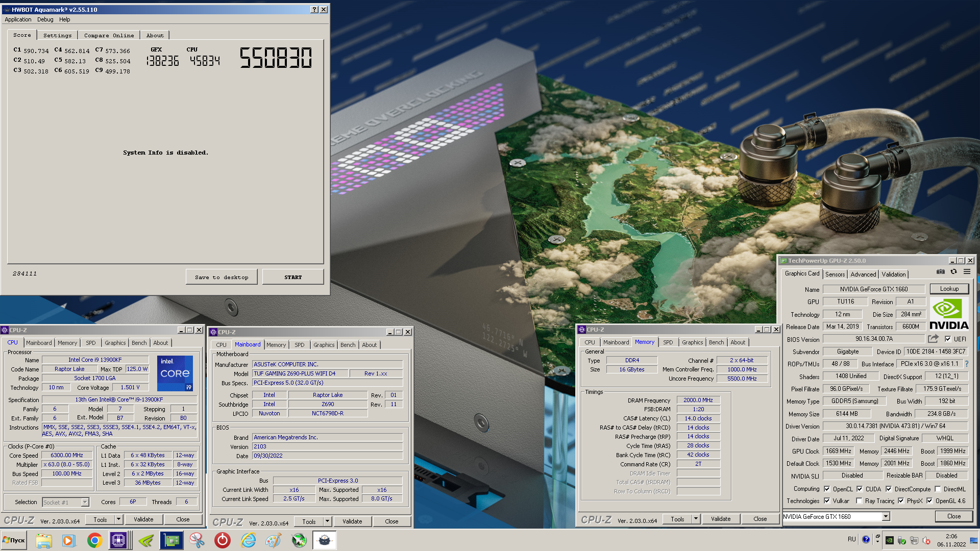Click the NVIDIA logo in GPU-Z

949,314
